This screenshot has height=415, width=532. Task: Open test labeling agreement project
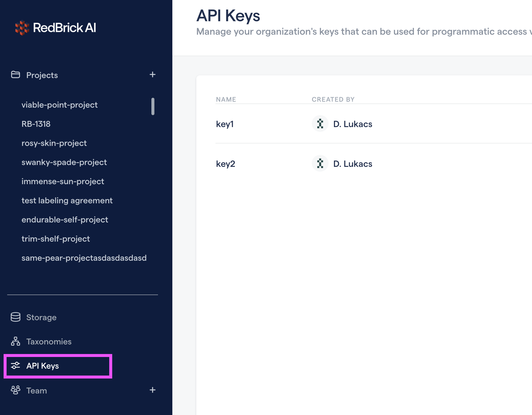67,201
